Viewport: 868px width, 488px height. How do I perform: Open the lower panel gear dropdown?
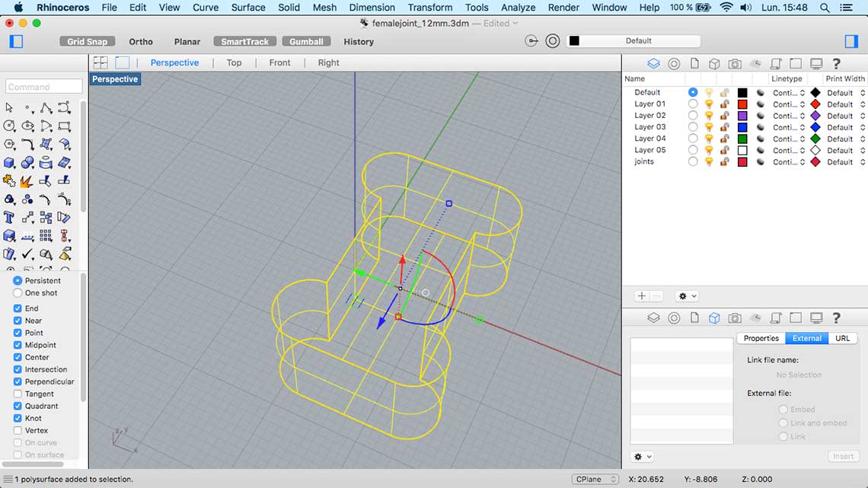coord(643,457)
